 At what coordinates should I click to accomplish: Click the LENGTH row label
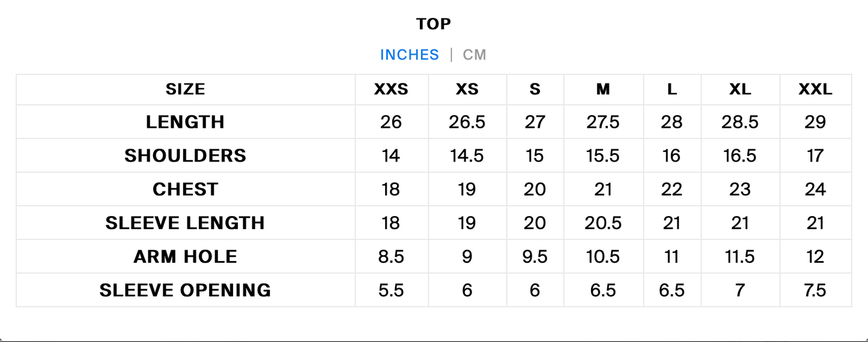pos(185,122)
